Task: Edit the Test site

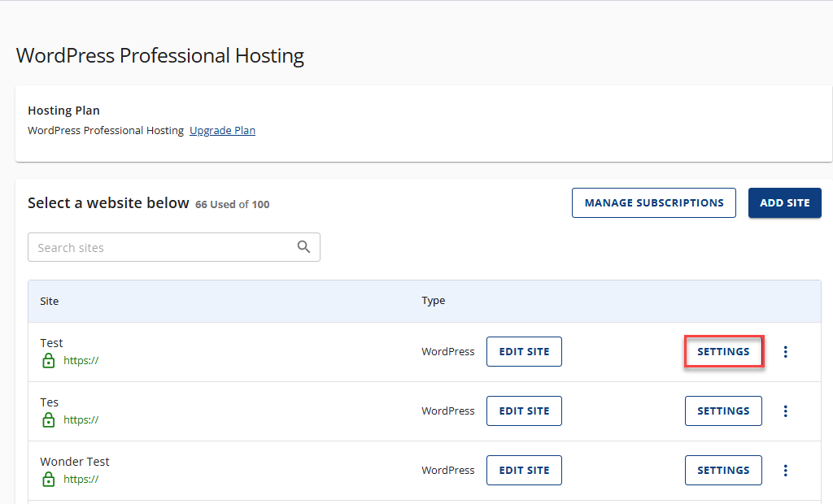Action: click(x=524, y=351)
